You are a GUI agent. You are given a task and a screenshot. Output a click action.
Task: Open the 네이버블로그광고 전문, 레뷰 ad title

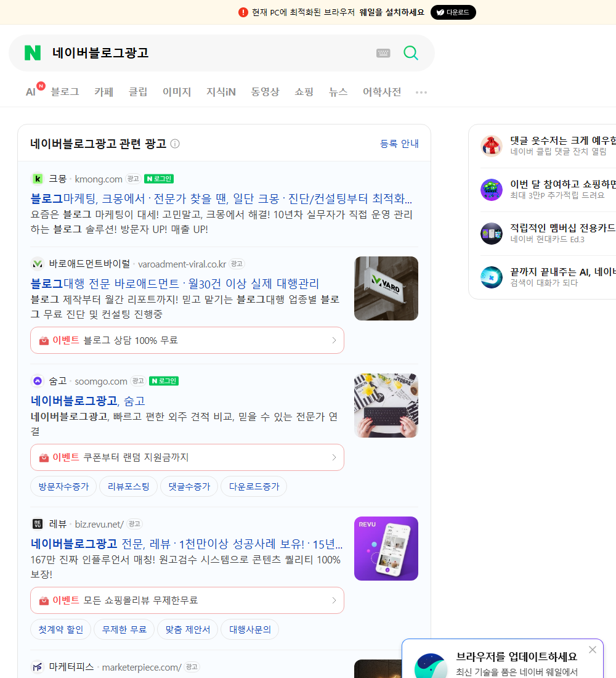[186, 544]
